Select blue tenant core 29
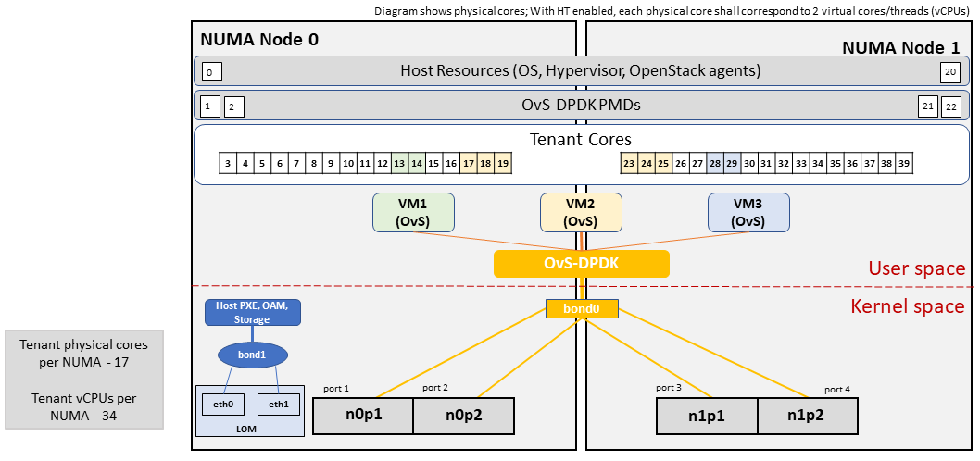Screen dimensions: 980x461 tap(732, 163)
